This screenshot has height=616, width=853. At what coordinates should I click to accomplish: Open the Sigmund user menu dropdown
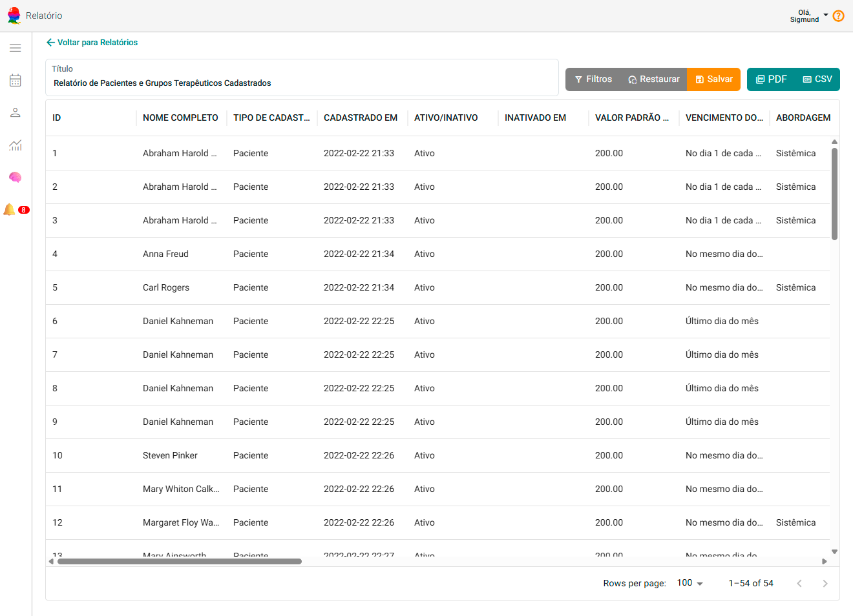808,16
